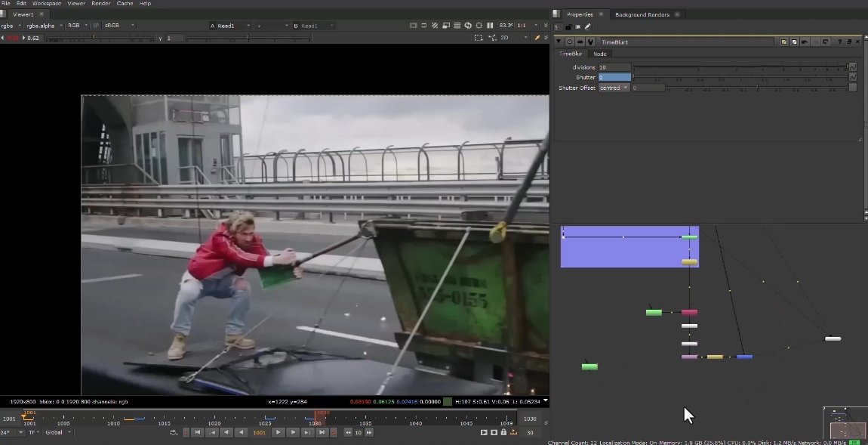
Task: Click the help question mark icon in properties panel
Action: click(x=840, y=42)
